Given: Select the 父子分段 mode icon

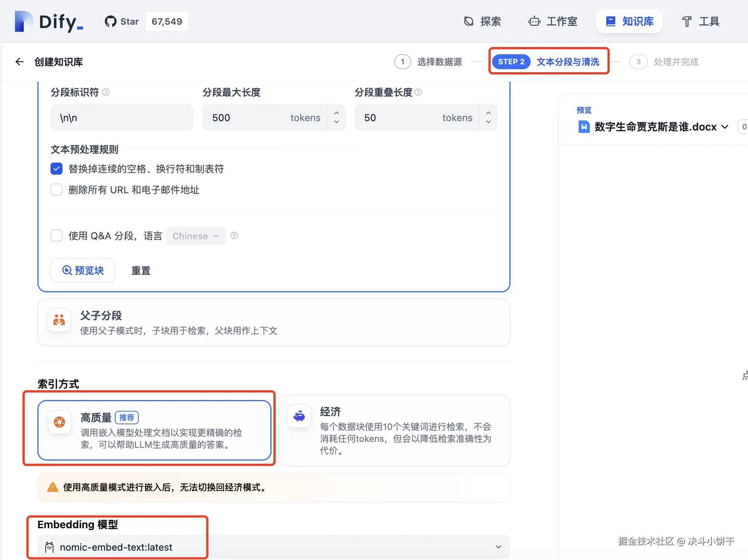Looking at the screenshot, I should click(x=59, y=320).
